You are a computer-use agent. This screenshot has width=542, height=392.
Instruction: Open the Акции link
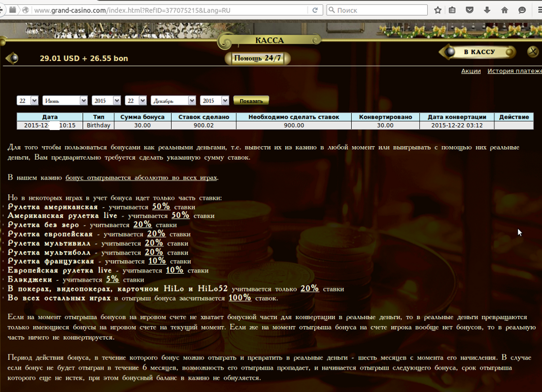tap(471, 71)
